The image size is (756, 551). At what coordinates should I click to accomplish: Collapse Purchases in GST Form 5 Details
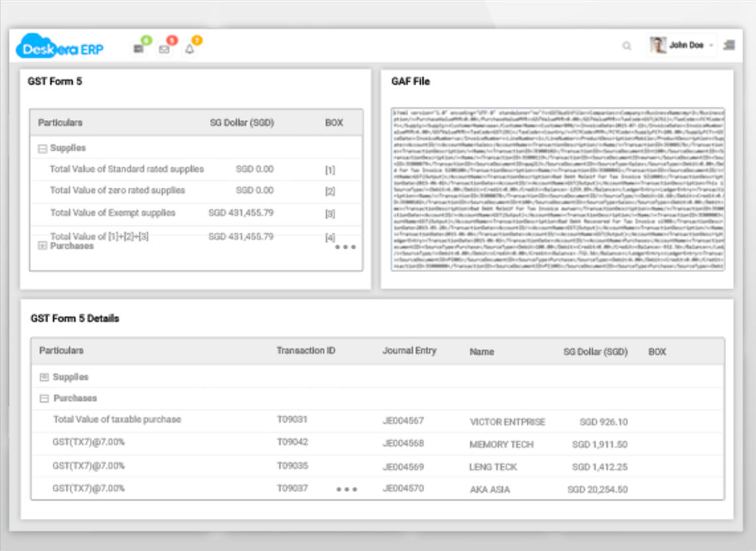pos(44,399)
